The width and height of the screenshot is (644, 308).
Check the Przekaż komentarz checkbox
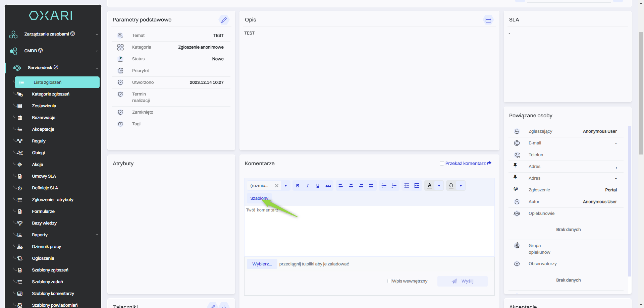click(x=442, y=164)
